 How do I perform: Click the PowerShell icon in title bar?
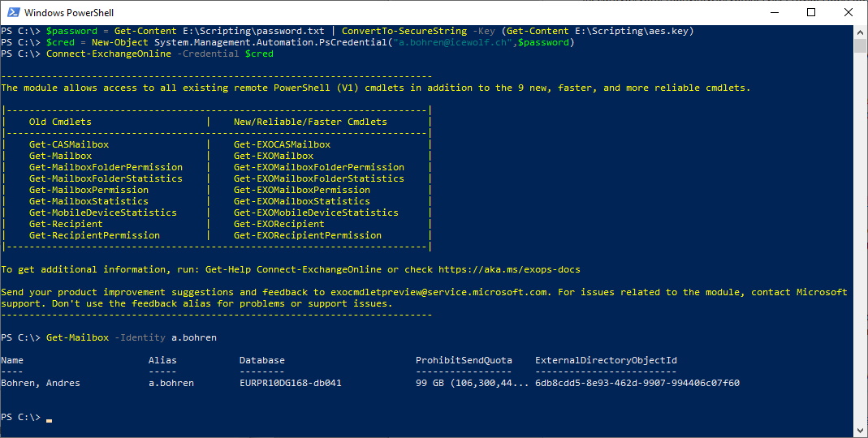pyautogui.click(x=12, y=12)
